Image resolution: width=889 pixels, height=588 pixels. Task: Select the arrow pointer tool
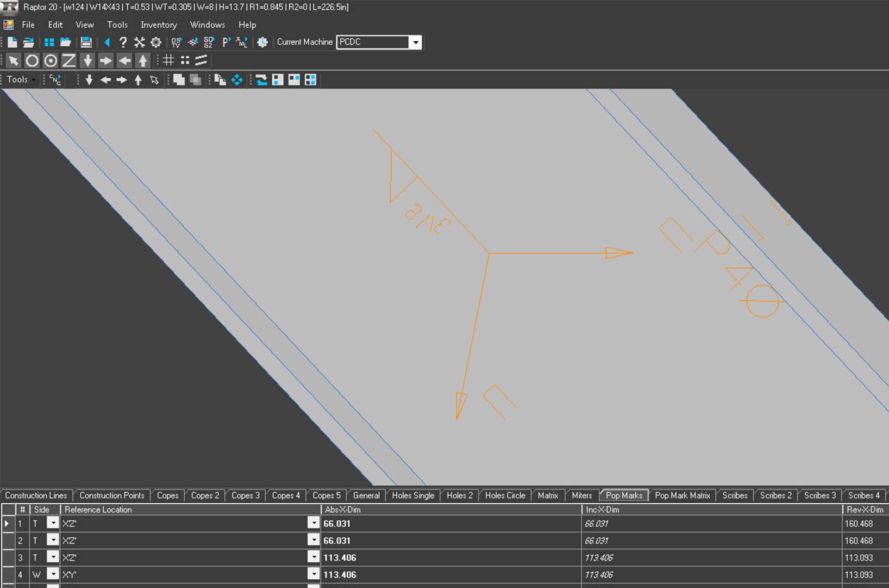13,61
